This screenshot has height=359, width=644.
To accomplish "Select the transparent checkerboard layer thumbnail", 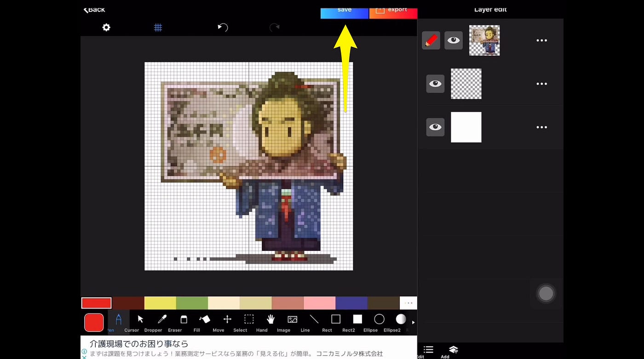I will (466, 84).
